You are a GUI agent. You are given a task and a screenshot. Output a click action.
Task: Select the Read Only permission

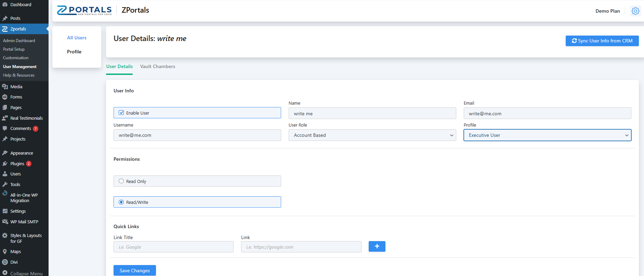(121, 181)
